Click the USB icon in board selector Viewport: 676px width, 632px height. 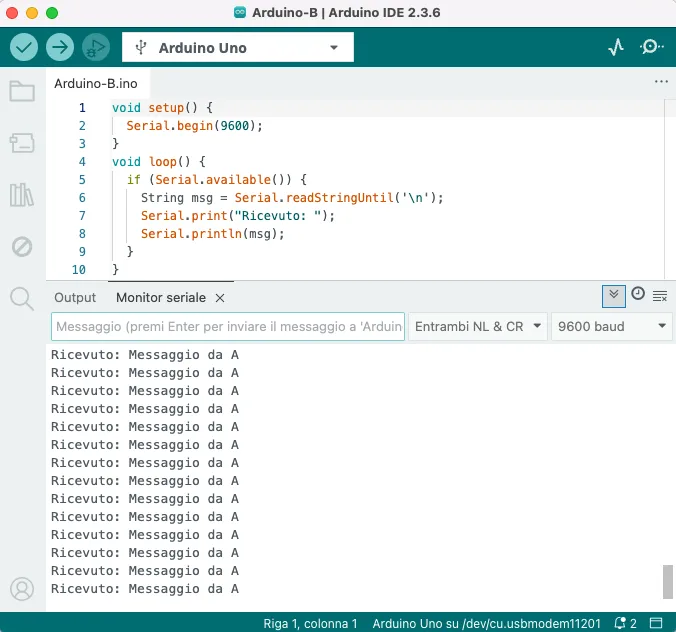[141, 47]
